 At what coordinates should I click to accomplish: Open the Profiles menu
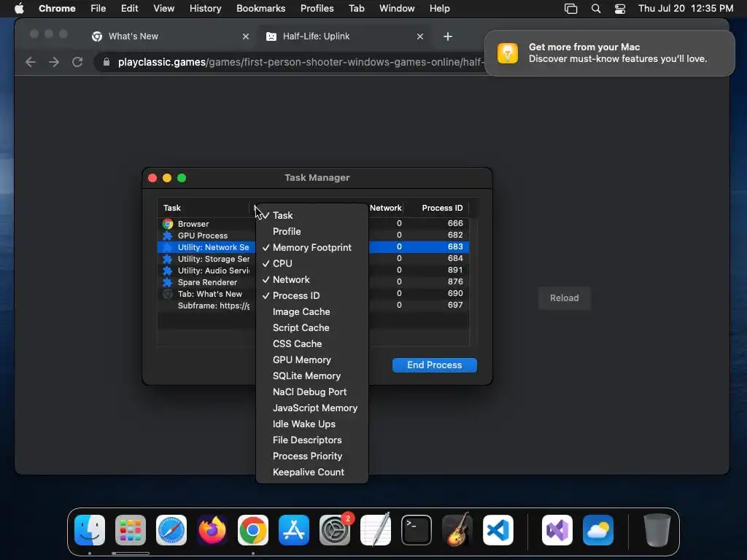tap(317, 8)
